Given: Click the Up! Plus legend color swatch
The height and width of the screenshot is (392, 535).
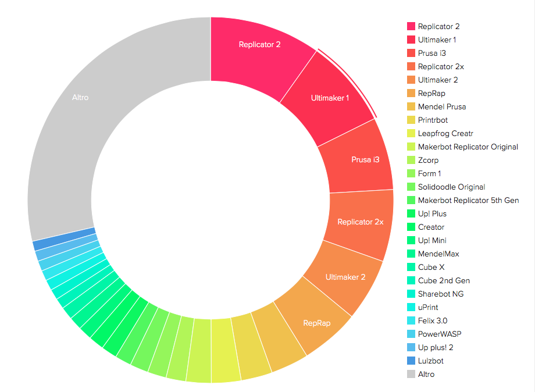Looking at the screenshot, I should tap(411, 213).
